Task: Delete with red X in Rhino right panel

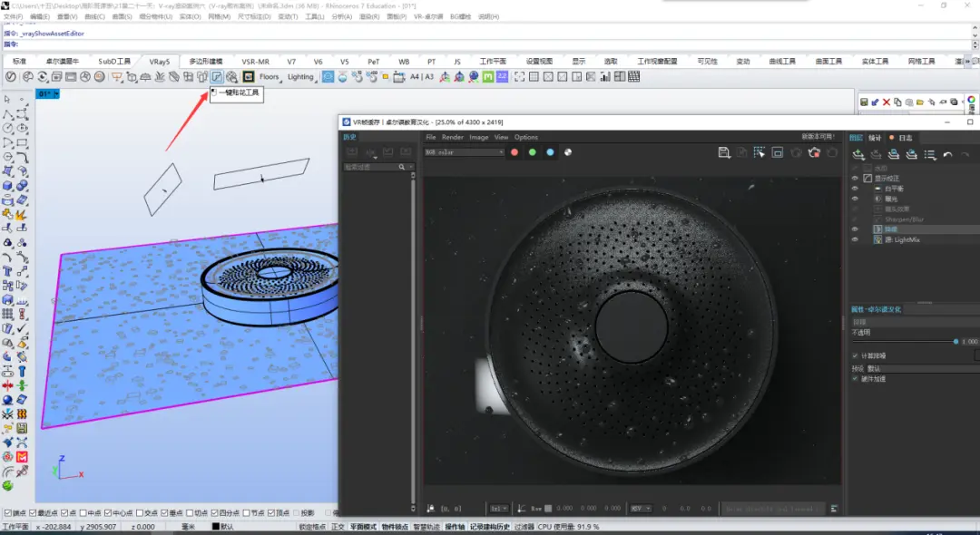Action: coord(887,102)
